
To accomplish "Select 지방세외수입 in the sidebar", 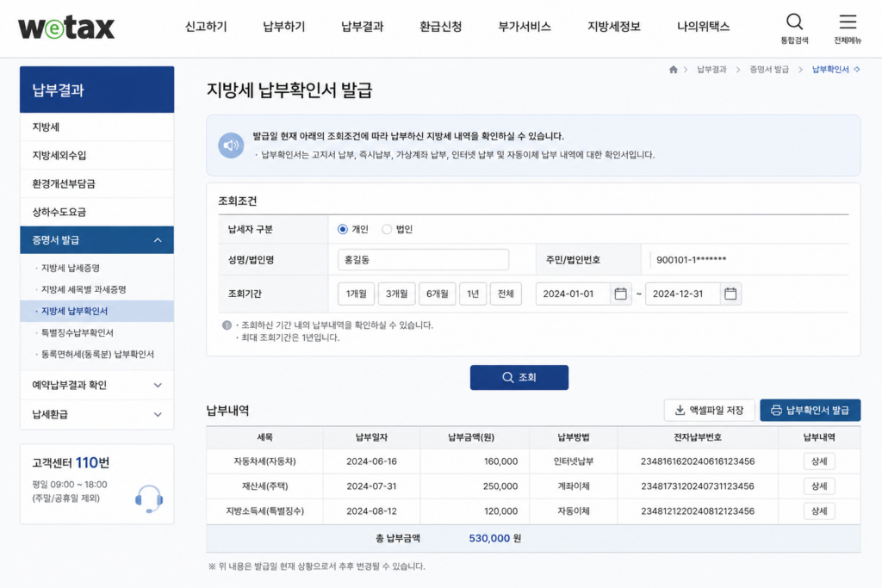I will tap(96, 155).
